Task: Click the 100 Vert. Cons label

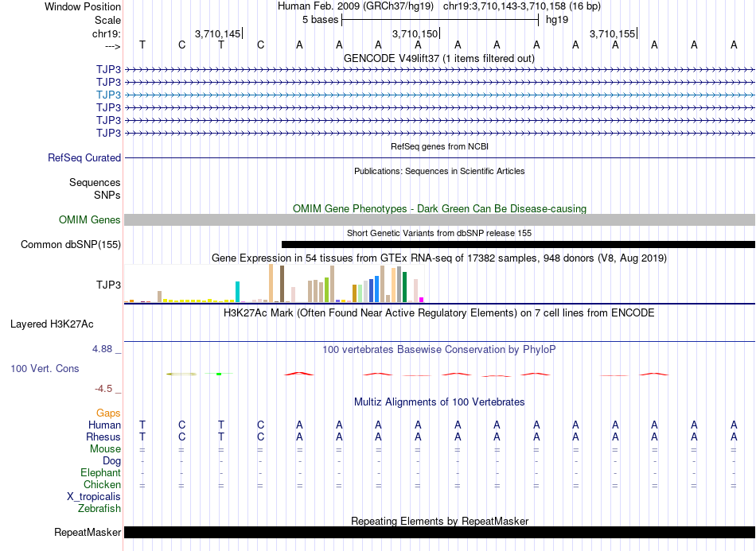Action: click(x=45, y=368)
